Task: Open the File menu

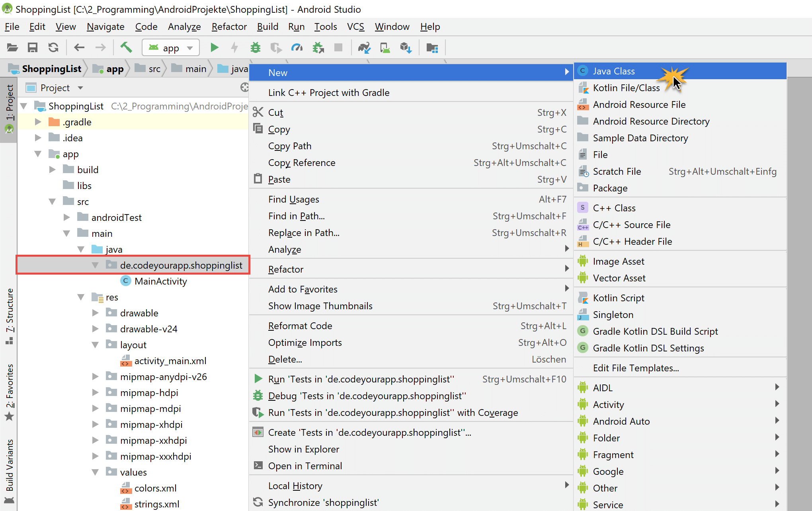Action: coord(12,27)
